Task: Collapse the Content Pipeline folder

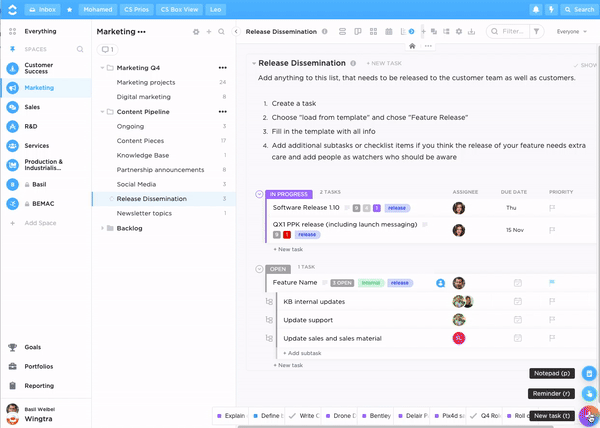Action: click(106, 112)
